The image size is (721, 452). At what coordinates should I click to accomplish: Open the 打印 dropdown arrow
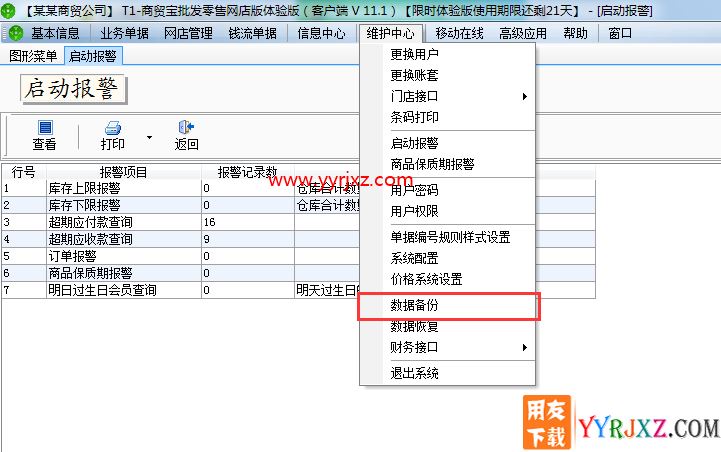pos(149,137)
